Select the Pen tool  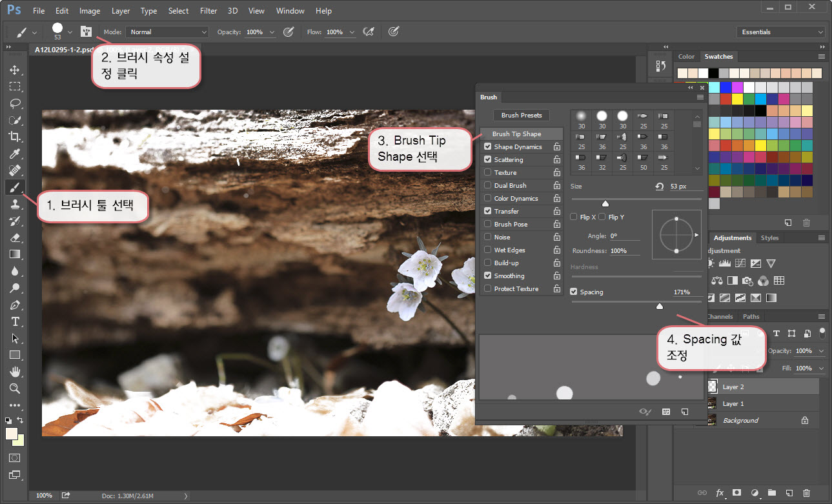[15, 305]
